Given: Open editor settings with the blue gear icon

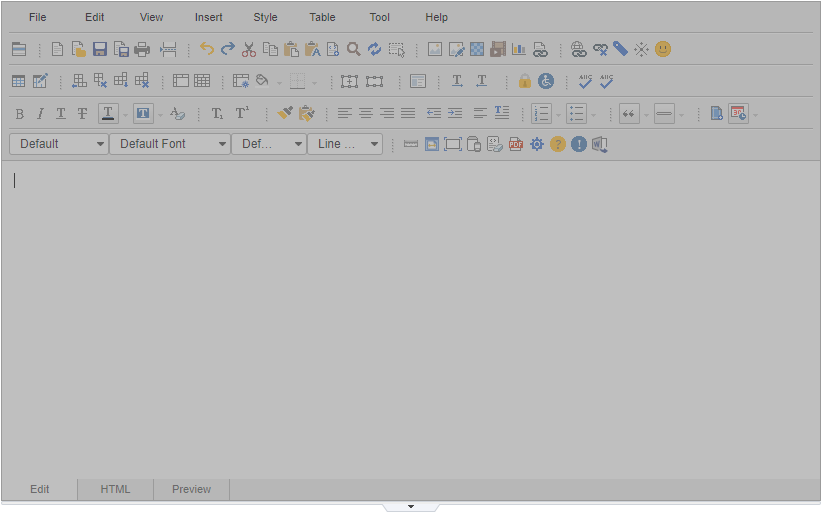Looking at the screenshot, I should pos(537,144).
